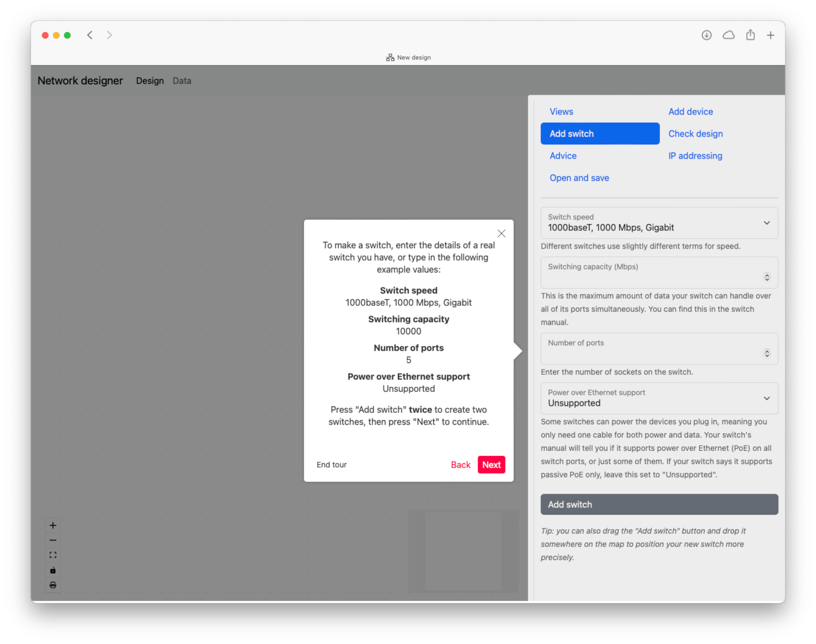Click 'Enter the number of sockets' hint text

coord(617,372)
